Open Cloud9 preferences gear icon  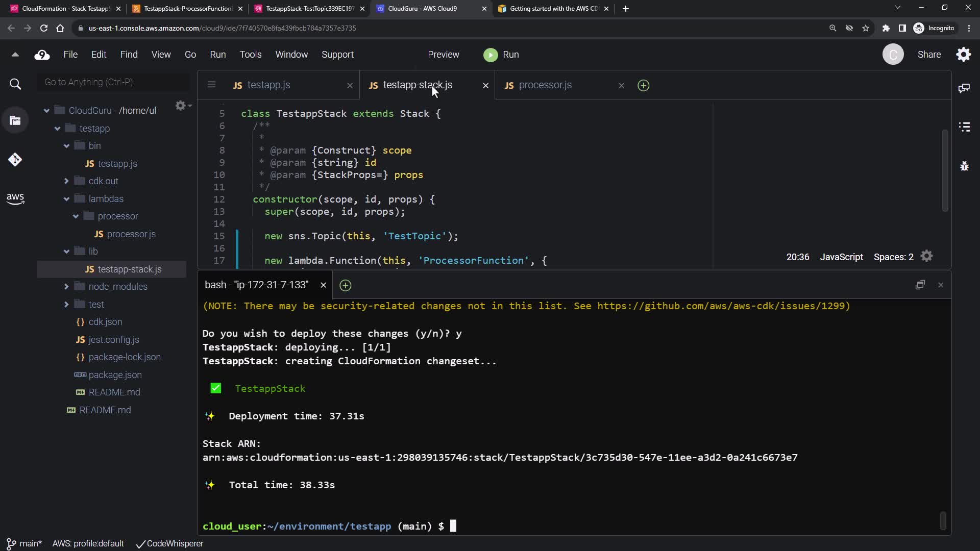pyautogui.click(x=963, y=55)
